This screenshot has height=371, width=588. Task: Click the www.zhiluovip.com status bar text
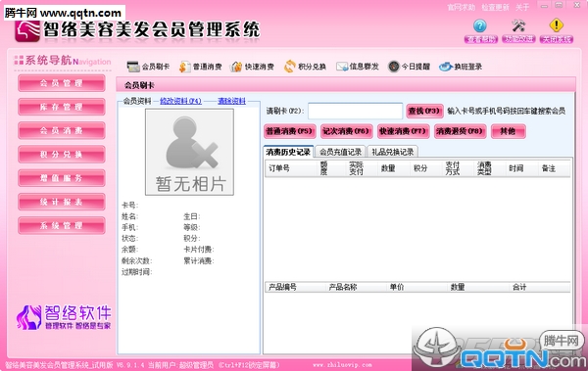point(342,365)
